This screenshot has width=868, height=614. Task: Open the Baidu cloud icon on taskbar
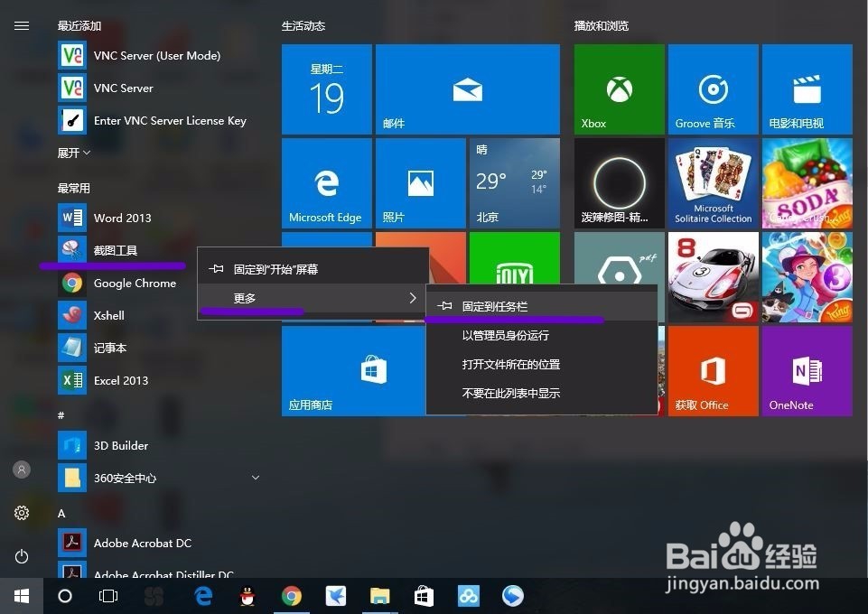click(x=468, y=596)
